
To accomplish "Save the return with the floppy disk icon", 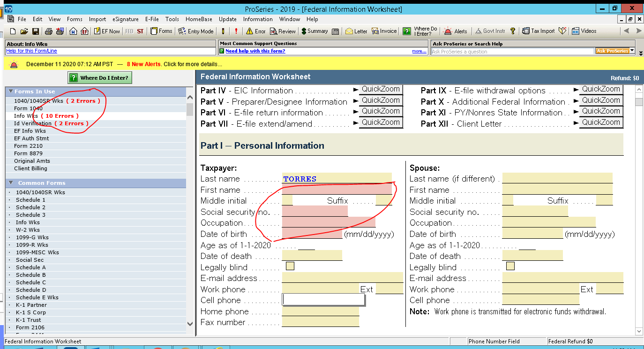I will [x=36, y=31].
